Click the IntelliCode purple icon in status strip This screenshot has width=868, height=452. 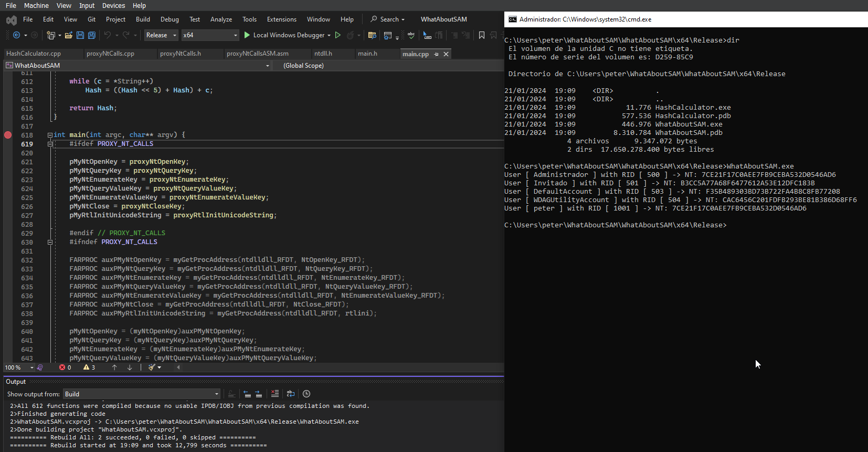(40, 367)
